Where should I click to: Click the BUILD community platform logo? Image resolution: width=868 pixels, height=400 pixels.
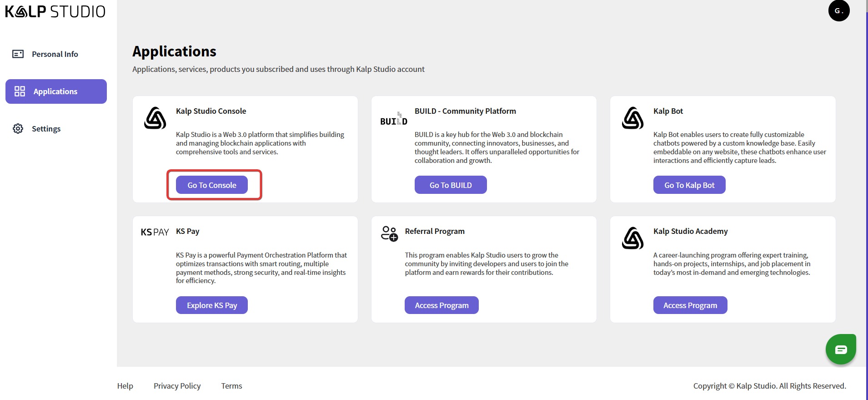(x=394, y=119)
